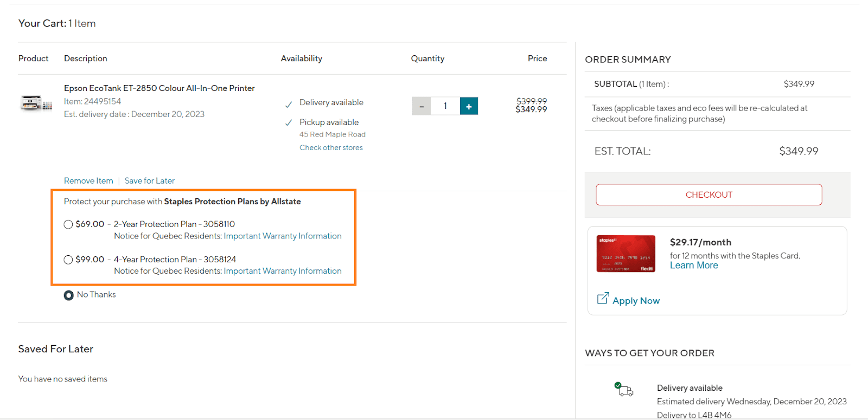The height and width of the screenshot is (420, 868).
Task: Open 2-Year plan Important Warranty Information link
Action: (283, 236)
